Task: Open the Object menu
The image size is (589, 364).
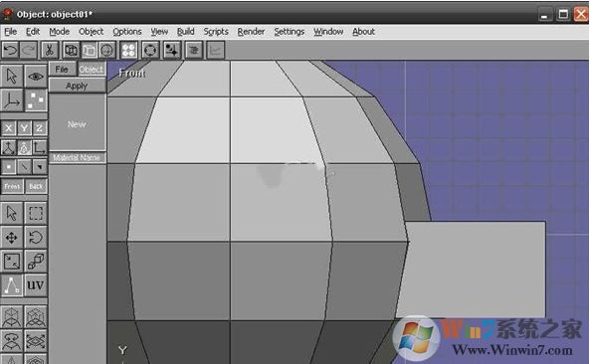Action: tap(91, 32)
